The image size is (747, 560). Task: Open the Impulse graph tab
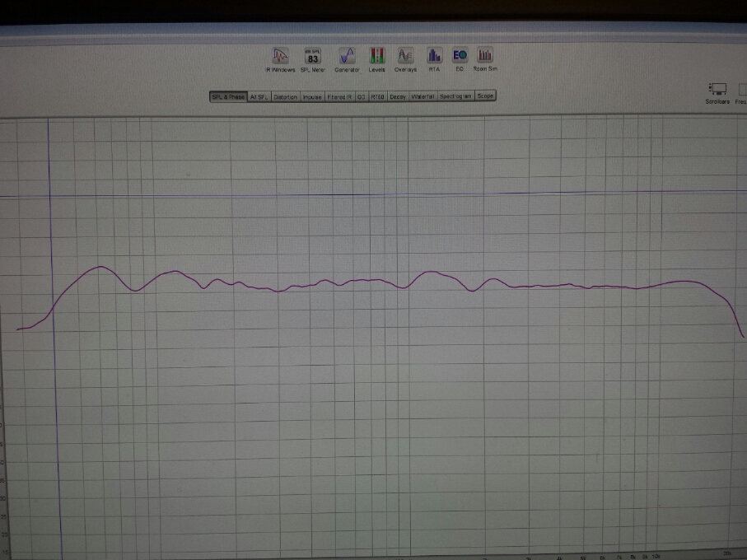coord(312,96)
